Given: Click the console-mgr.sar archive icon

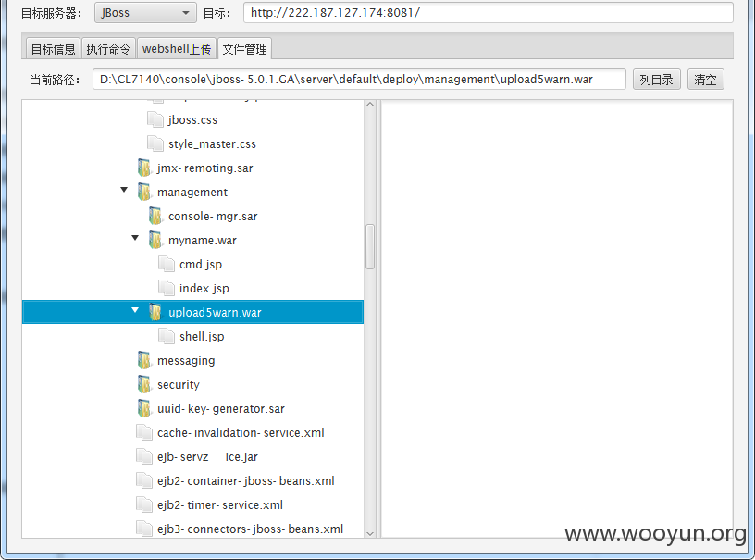Looking at the screenshot, I should coord(155,216).
